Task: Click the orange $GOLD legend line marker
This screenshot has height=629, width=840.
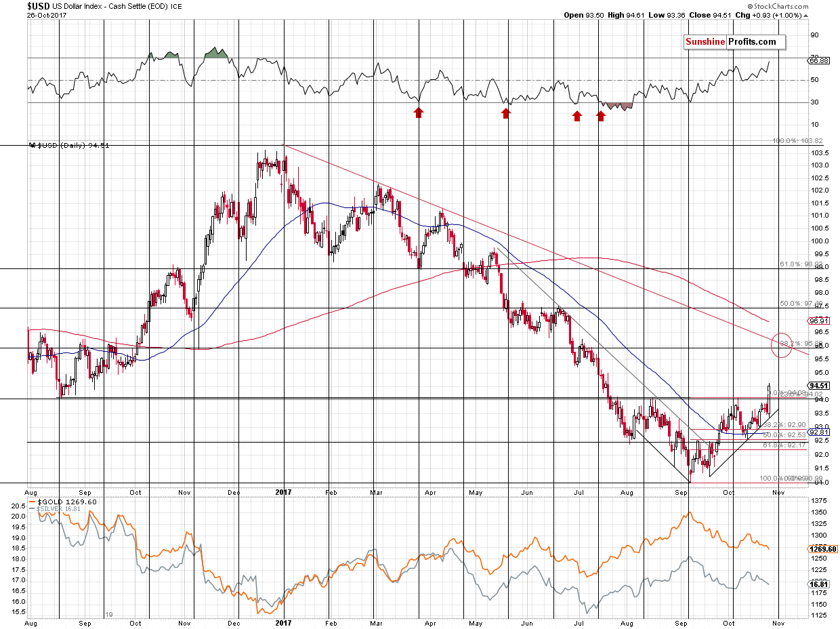Action: (x=33, y=502)
